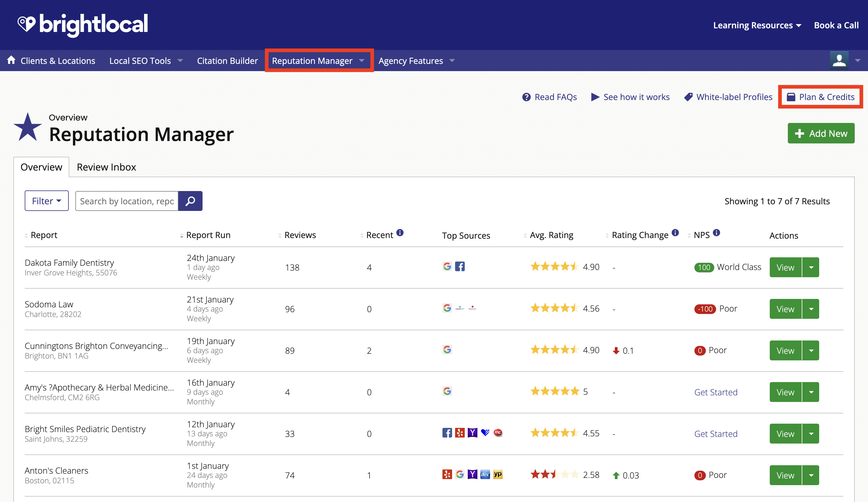868x502 pixels.
Task: Click Showing 1 to 7 of 7 Results
Action: tap(777, 201)
